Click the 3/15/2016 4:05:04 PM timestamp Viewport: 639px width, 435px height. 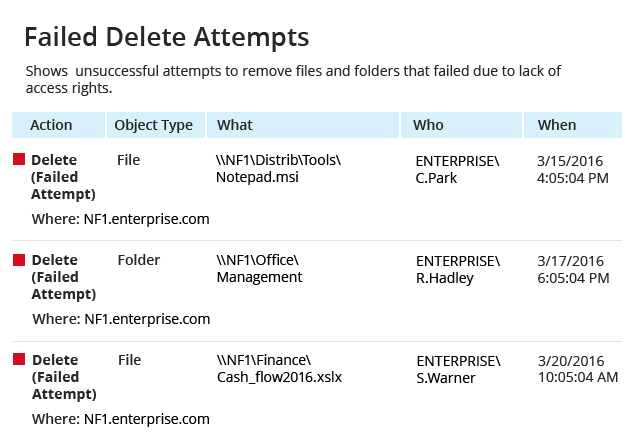(x=573, y=170)
